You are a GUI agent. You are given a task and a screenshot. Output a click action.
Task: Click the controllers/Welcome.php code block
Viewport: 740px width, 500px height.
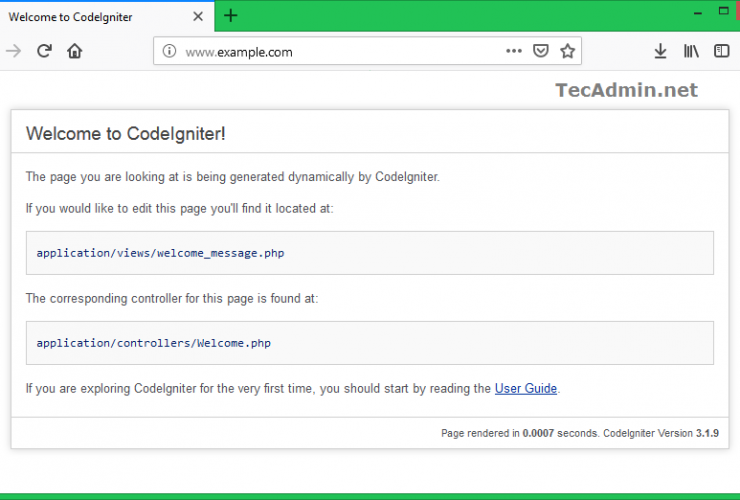coord(369,343)
